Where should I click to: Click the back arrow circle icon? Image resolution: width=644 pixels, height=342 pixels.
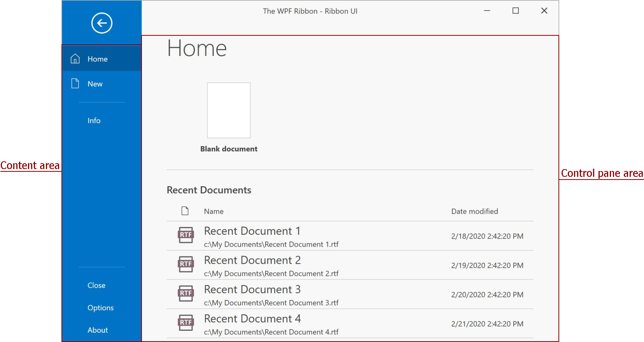[x=102, y=23]
